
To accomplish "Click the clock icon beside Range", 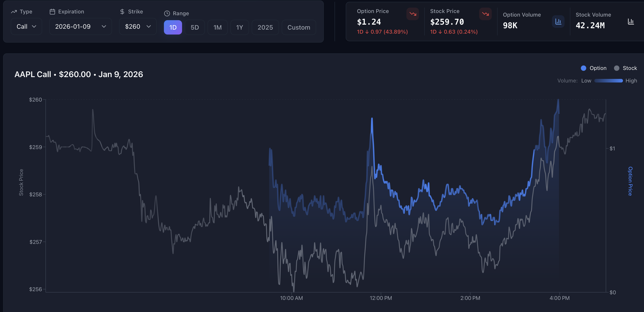I will (167, 13).
